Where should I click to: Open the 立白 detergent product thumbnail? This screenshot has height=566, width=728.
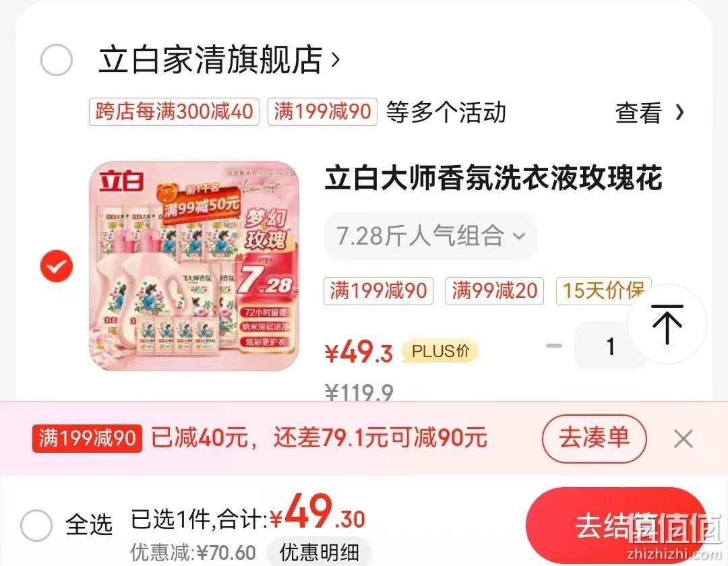coord(194,266)
